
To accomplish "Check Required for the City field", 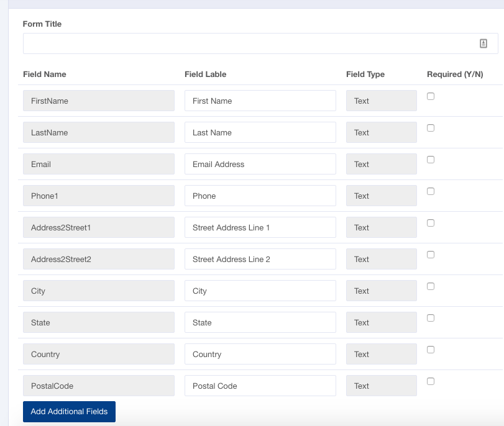I will tap(431, 286).
